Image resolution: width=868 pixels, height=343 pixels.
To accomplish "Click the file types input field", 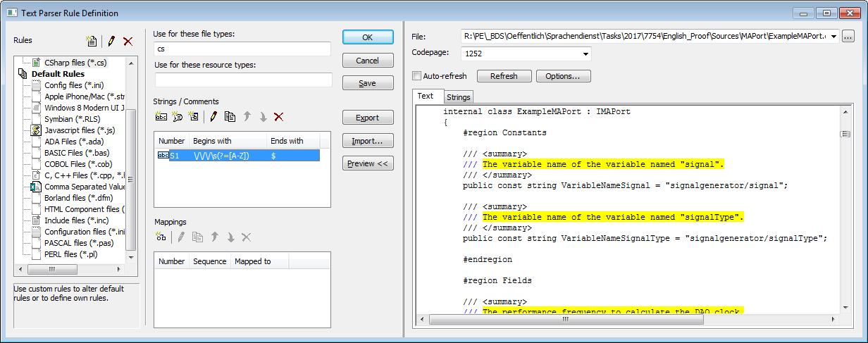I will click(x=242, y=49).
